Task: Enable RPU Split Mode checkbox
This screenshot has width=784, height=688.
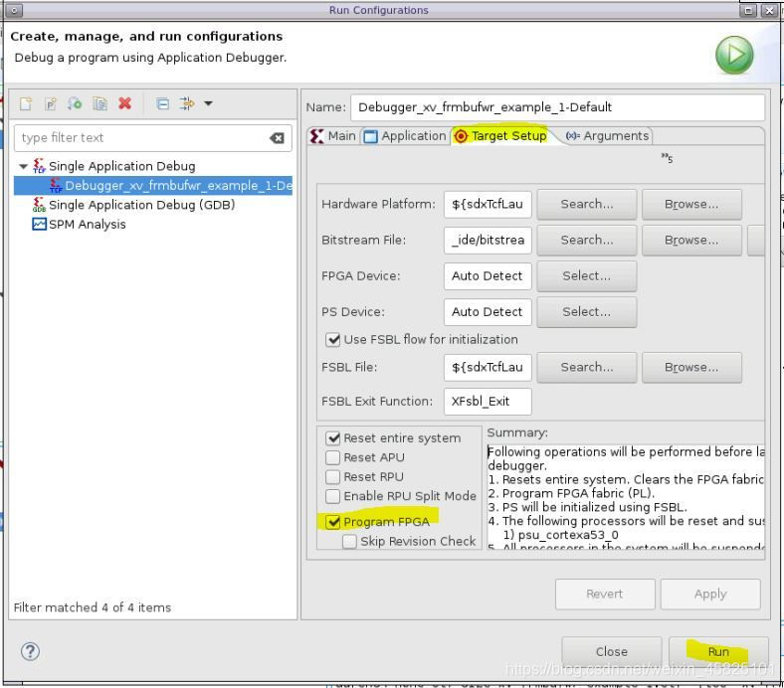Action: 332,496
